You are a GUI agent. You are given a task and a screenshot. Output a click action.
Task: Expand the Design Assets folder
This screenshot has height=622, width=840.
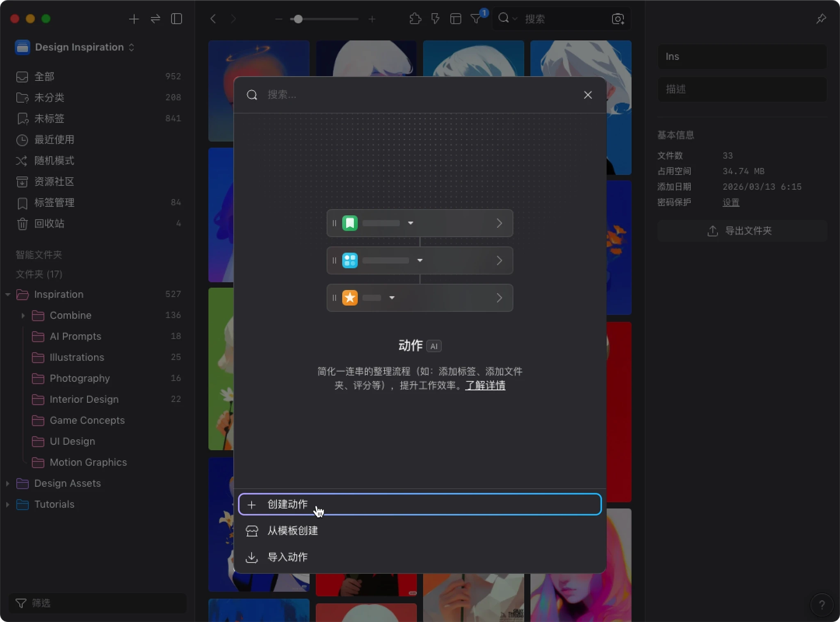[8, 483]
